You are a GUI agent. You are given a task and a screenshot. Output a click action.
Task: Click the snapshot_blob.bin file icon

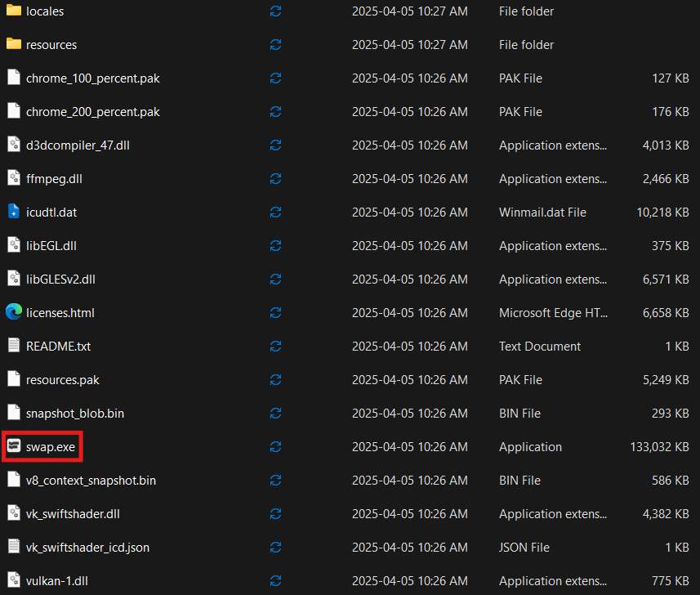pos(14,412)
